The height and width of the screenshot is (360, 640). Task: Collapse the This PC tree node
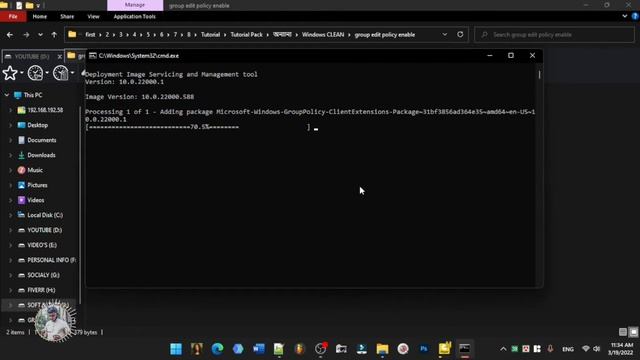(x=7, y=95)
